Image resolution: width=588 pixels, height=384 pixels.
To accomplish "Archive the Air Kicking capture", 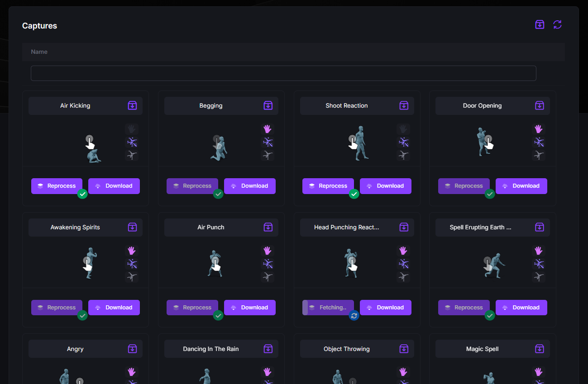I will 132,105.
